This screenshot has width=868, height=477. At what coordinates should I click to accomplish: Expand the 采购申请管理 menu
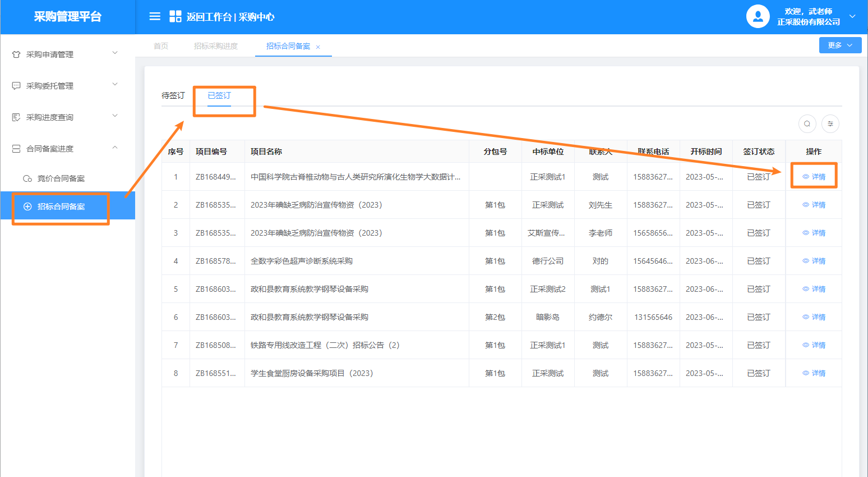tap(115, 53)
